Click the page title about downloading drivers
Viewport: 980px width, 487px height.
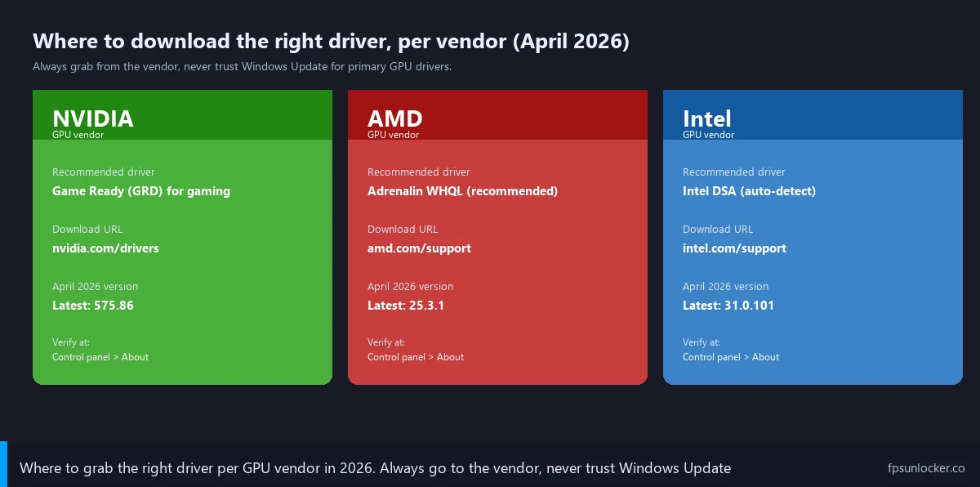pyautogui.click(x=331, y=42)
